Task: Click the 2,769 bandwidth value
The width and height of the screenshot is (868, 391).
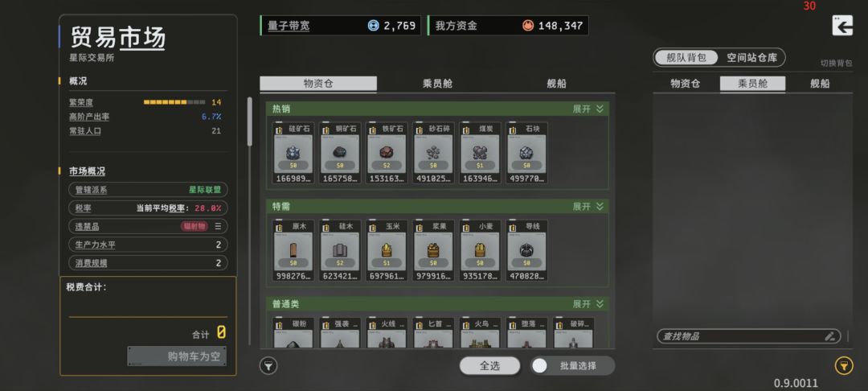Action: 399,26
